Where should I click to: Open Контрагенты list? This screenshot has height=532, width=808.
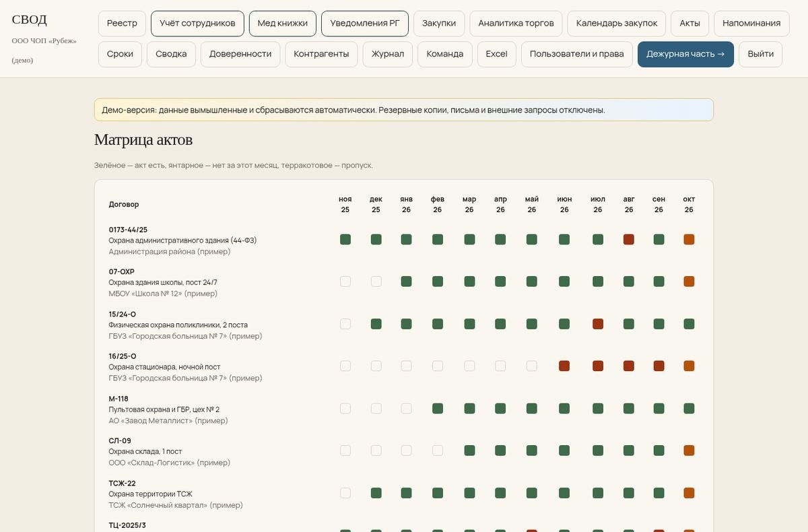click(321, 55)
